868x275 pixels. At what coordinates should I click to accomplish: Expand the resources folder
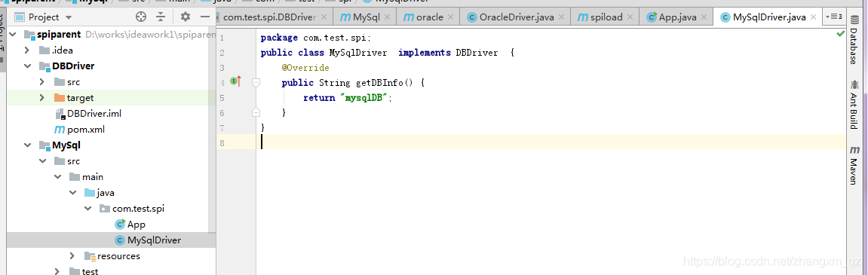(x=72, y=256)
